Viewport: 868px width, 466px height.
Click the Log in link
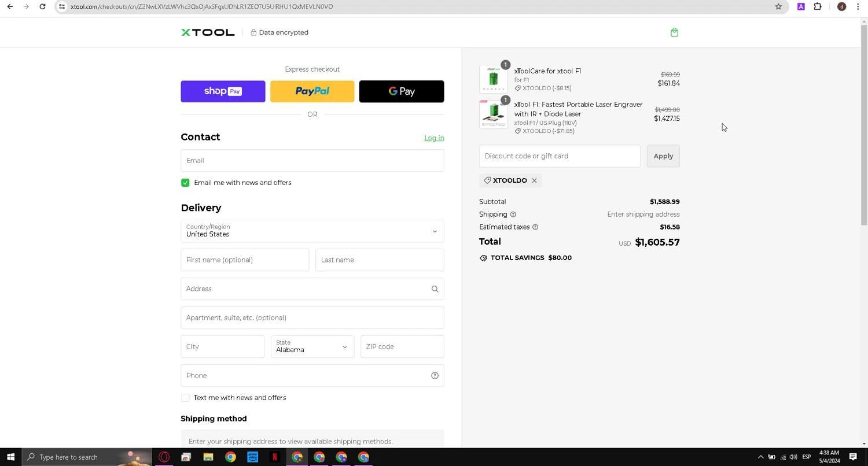[434, 138]
